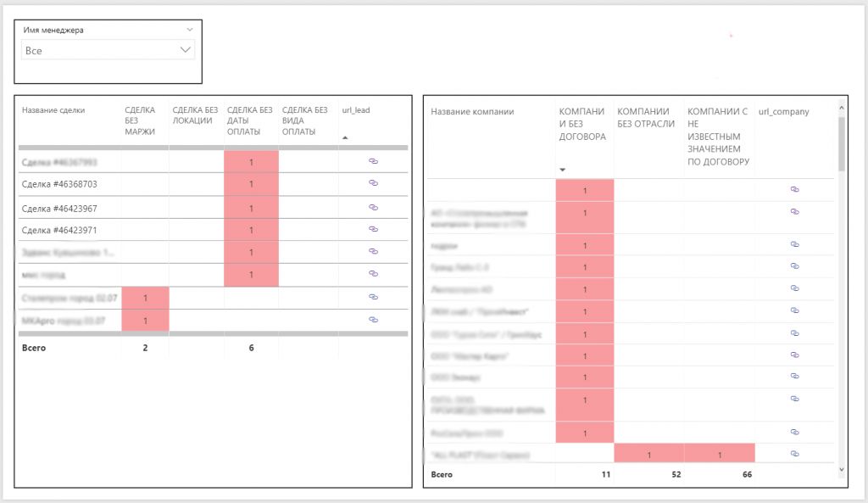This screenshot has height=503, width=868.
Task: Select total 52 for КОМПАНИИ БЕЗ ОТРАСЛИ
Action: 676,474
